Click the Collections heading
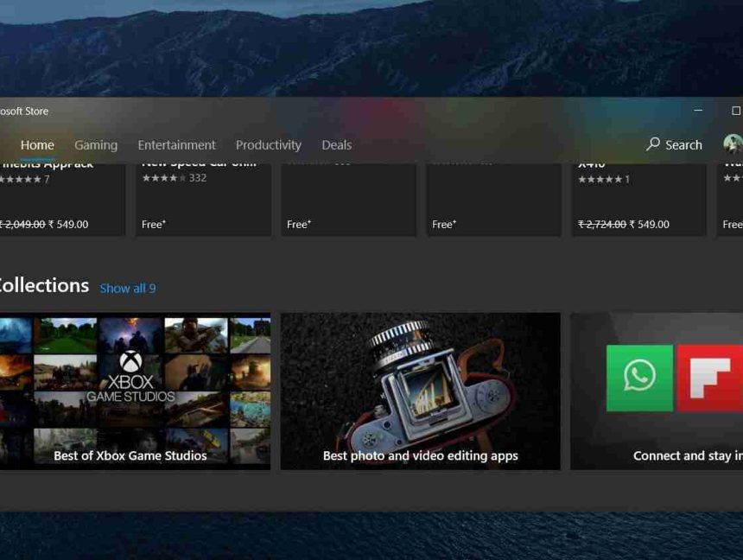 tap(43, 285)
